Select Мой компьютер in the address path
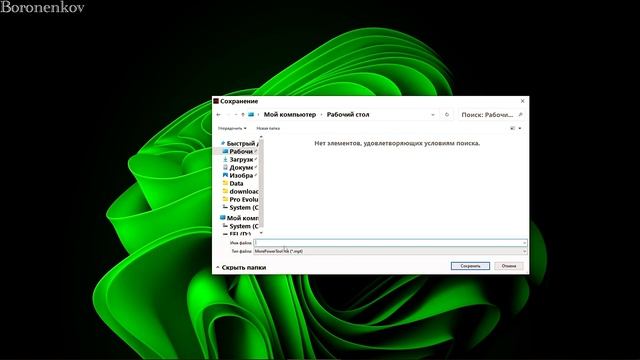This screenshot has height=360, width=640. tap(290, 115)
